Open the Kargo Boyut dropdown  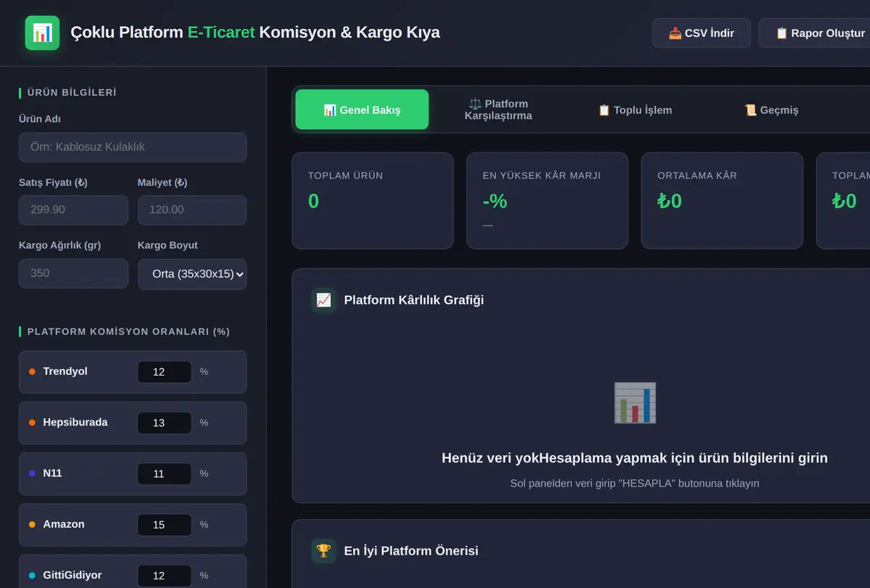[192, 274]
